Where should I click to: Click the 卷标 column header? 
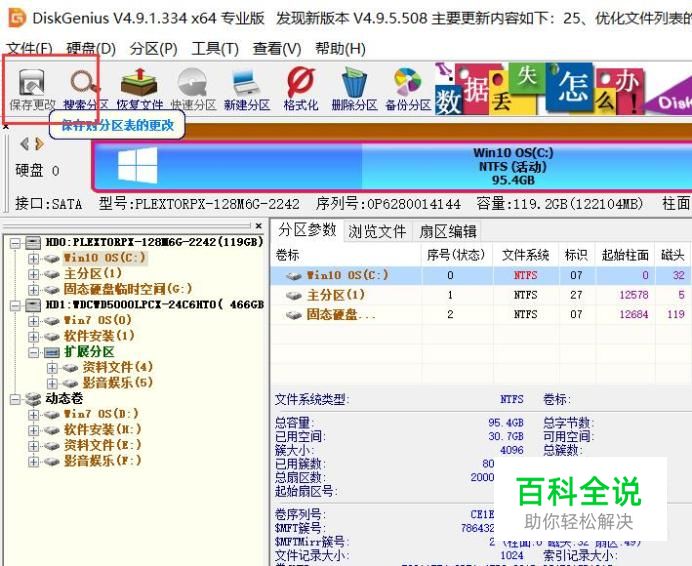pyautogui.click(x=346, y=255)
